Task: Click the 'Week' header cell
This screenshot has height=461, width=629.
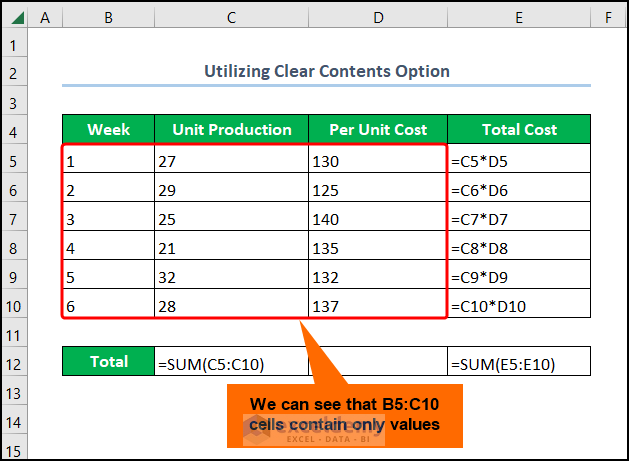Action: coord(108,130)
